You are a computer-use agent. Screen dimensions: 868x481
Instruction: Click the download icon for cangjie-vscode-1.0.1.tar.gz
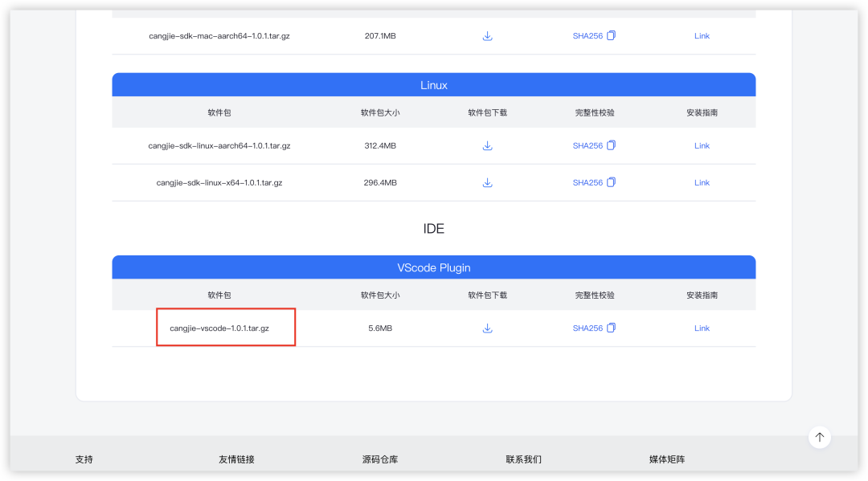(x=488, y=328)
